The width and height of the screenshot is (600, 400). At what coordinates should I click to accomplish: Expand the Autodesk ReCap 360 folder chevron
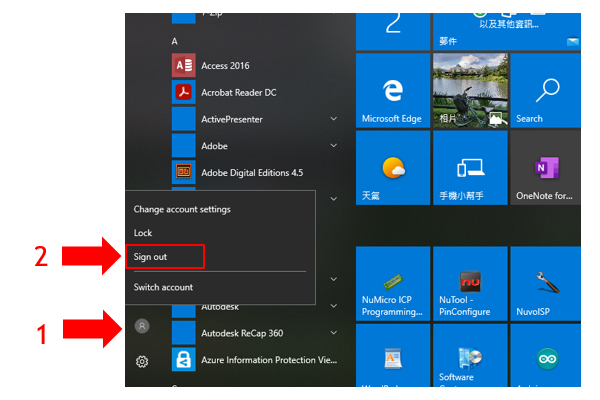pos(334,333)
